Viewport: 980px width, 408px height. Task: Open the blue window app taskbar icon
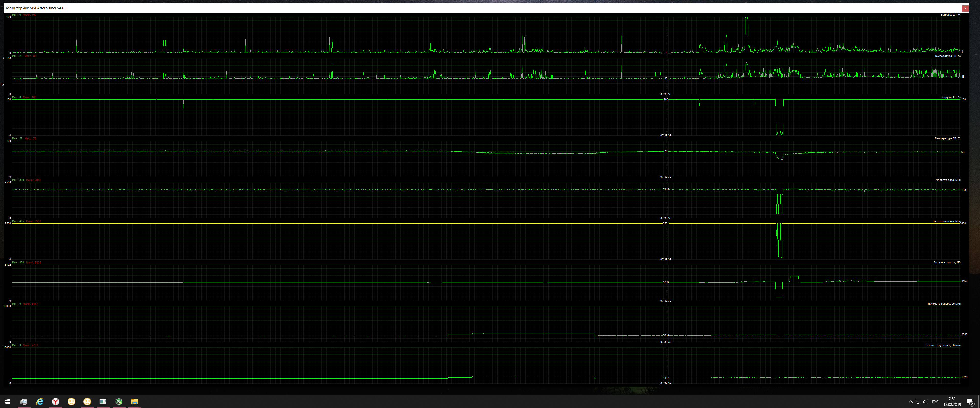(x=103, y=402)
